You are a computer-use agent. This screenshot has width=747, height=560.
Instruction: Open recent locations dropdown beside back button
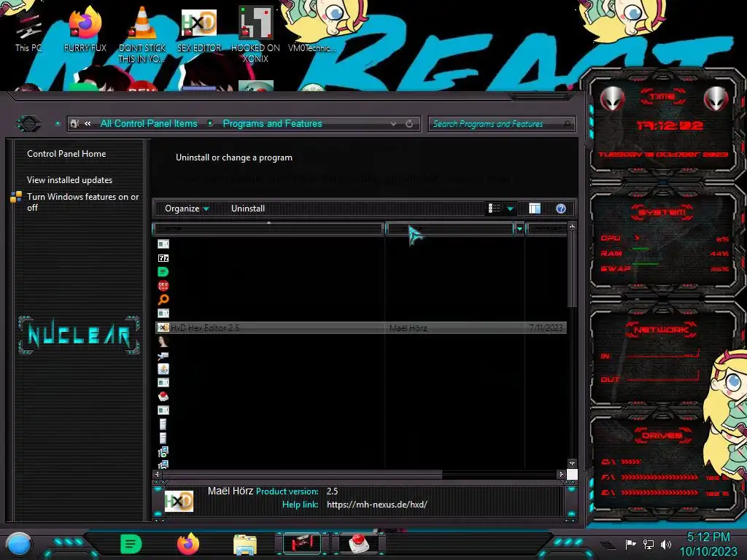58,124
